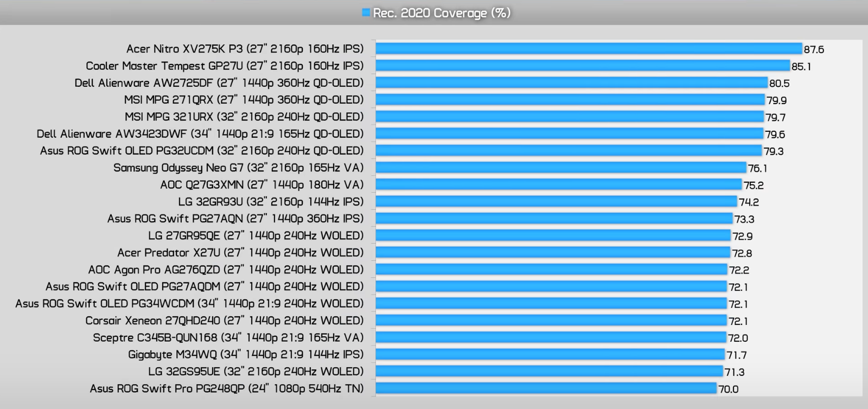Screen dimensions: 868x409
Task: Click the 85.1 value label
Action: [801, 67]
